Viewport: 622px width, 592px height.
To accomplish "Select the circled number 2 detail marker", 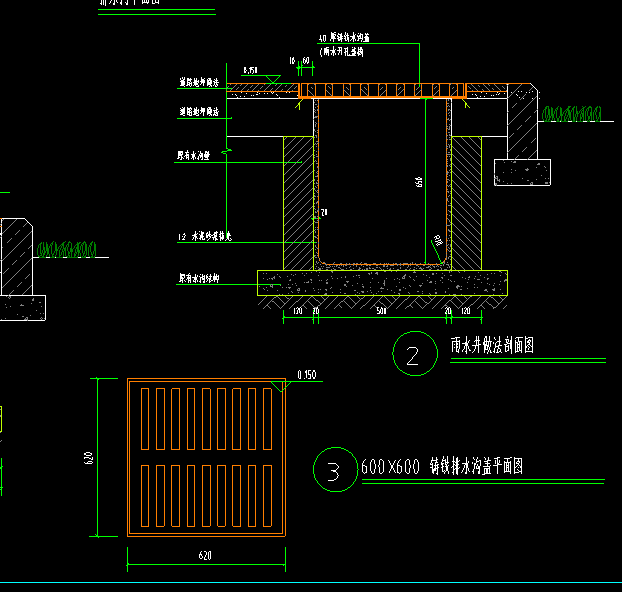I will click(415, 354).
